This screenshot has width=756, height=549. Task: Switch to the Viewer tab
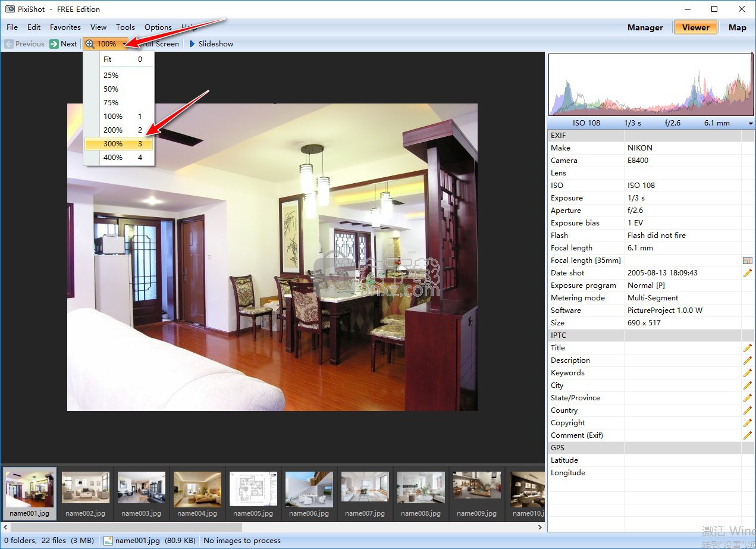coord(696,27)
